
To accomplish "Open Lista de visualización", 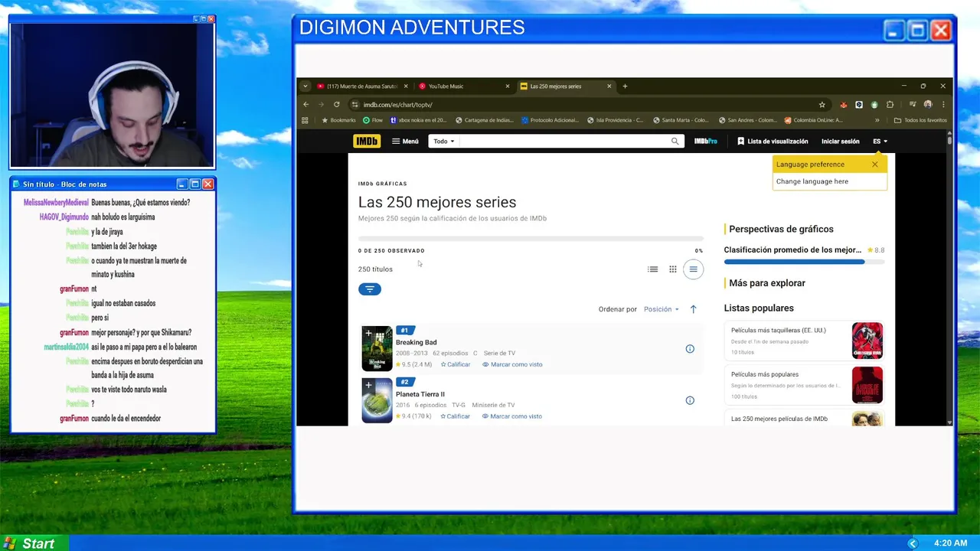I will 773,141.
